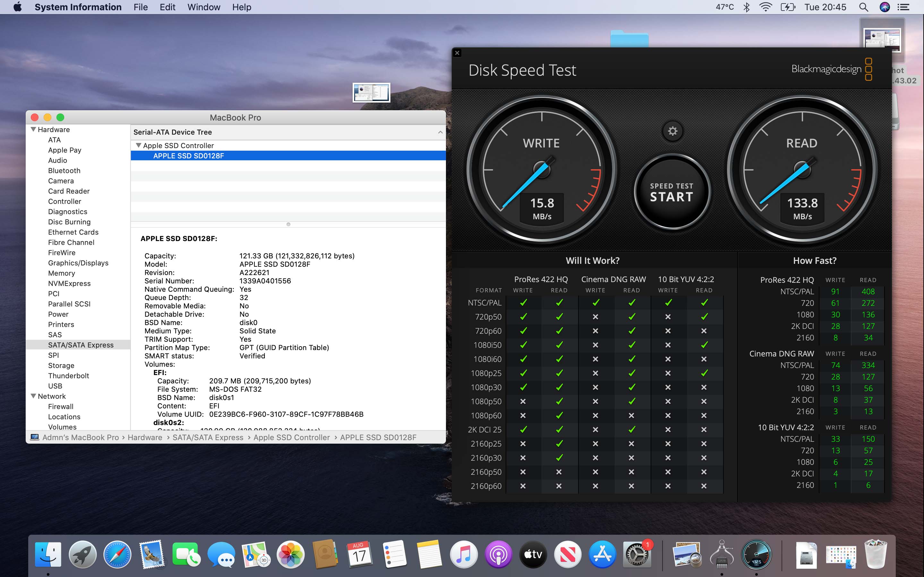Collapse the Network section triangle
Viewport: 924px width, 577px height.
tap(34, 396)
